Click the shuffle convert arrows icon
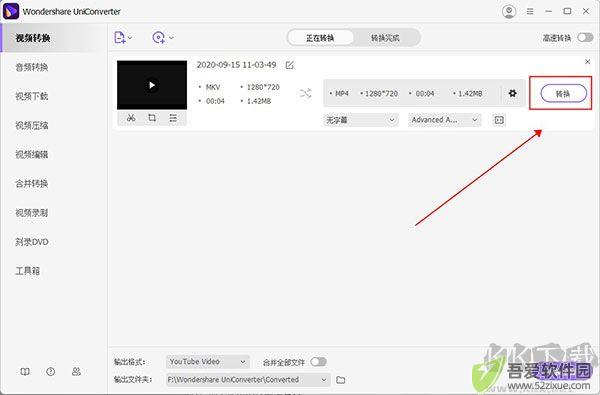The height and width of the screenshot is (395, 600). 305,93
